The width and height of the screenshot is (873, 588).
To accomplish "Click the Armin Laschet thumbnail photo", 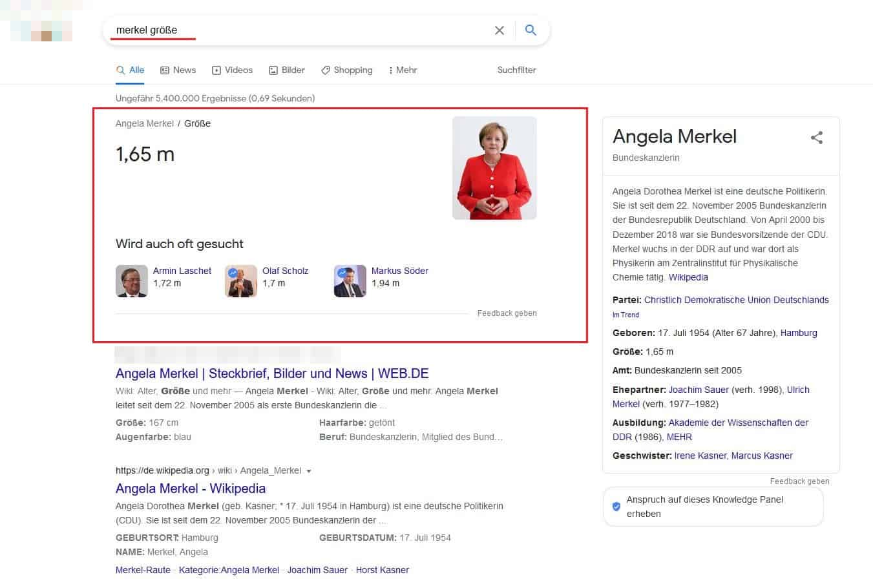I will [x=132, y=281].
